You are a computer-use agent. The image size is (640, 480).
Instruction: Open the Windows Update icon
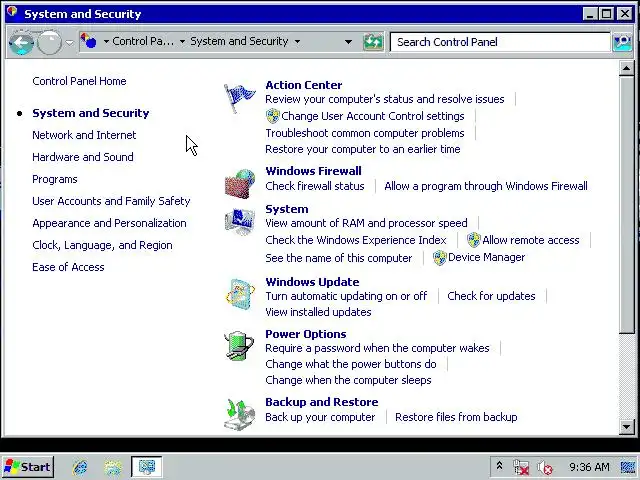click(240, 295)
